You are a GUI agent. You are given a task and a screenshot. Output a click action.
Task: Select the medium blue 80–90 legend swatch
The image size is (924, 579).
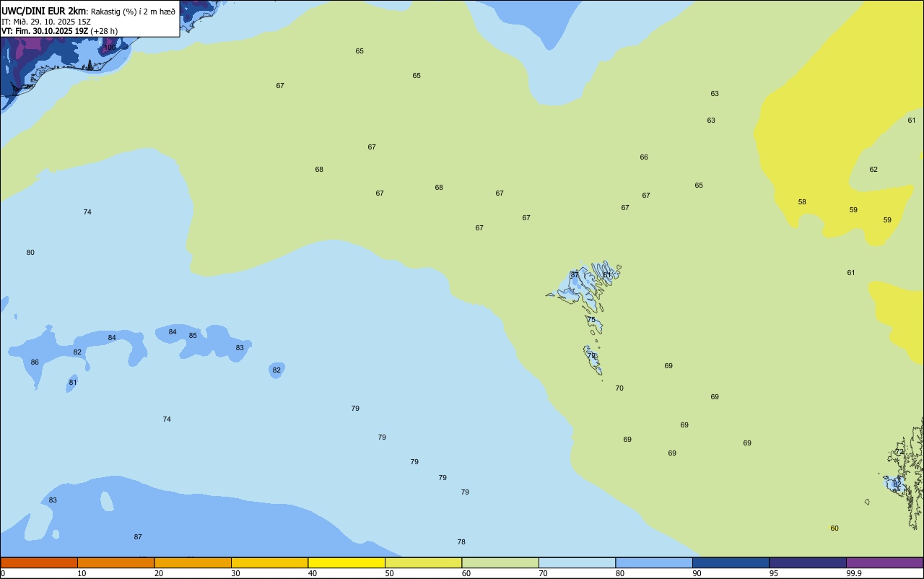click(654, 562)
